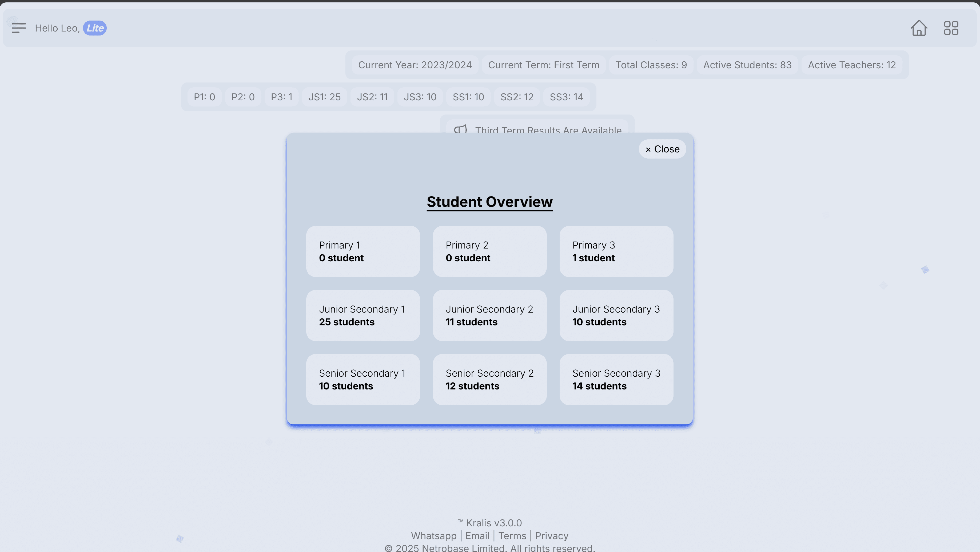Viewport: 980px width, 552px height.
Task: Open the Whatsapp footer link
Action: 434,536
